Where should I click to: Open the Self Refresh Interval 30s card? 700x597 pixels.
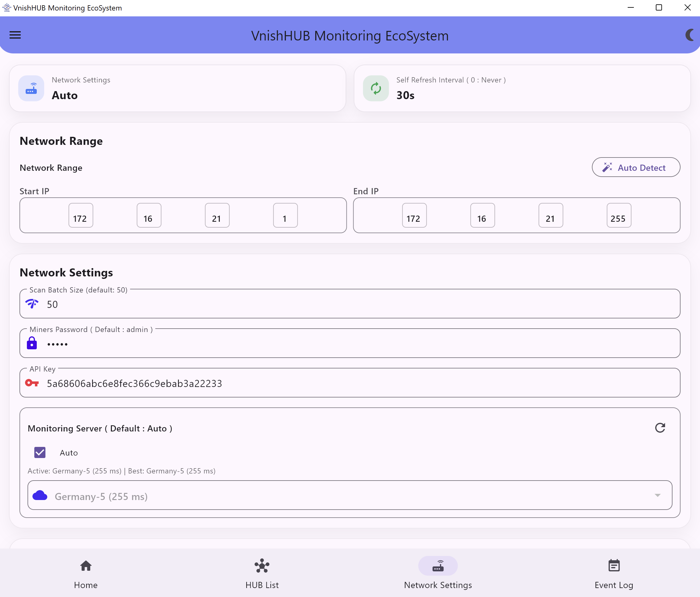coord(522,88)
